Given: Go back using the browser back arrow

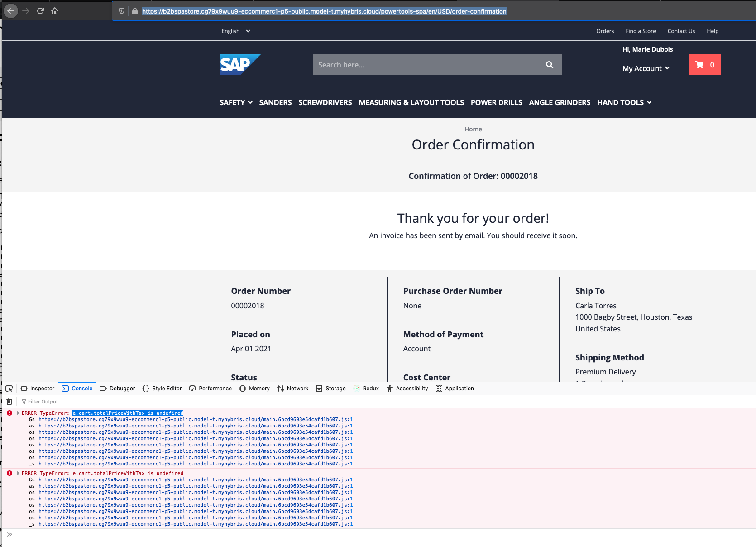Looking at the screenshot, I should pyautogui.click(x=11, y=11).
